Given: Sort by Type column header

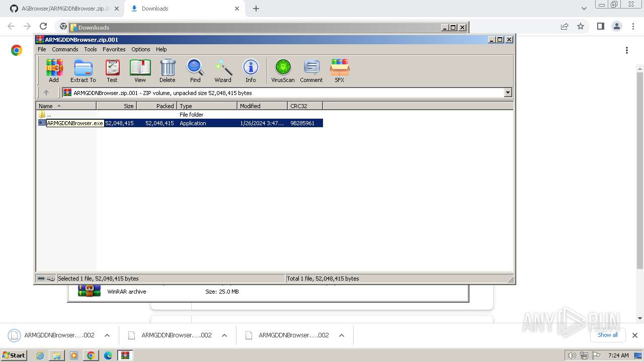Looking at the screenshot, I should click(x=207, y=106).
